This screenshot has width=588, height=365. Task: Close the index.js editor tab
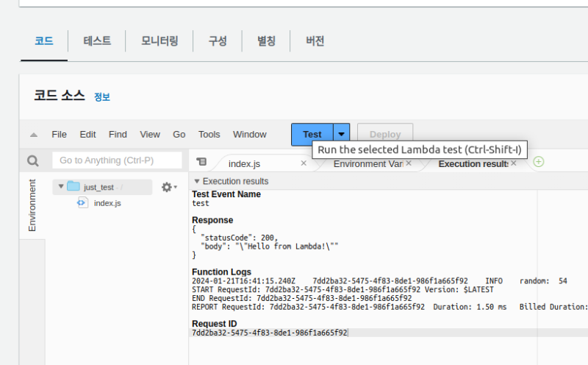[304, 163]
